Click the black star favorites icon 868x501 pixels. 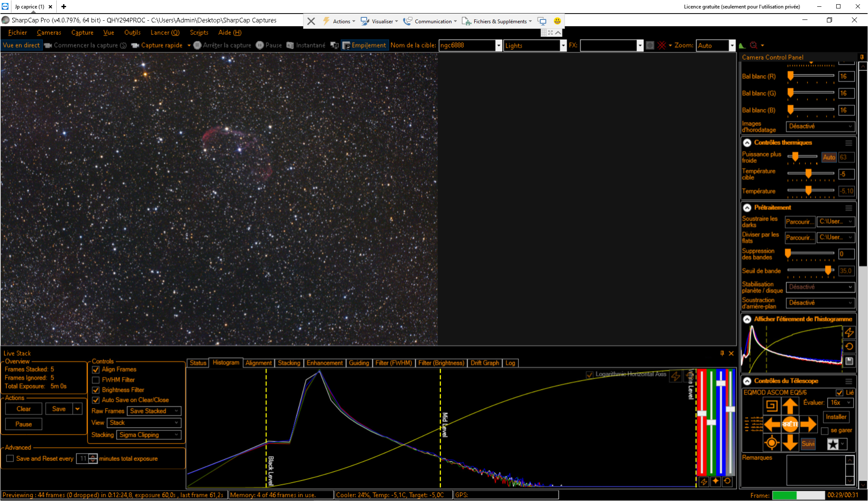[x=833, y=444]
